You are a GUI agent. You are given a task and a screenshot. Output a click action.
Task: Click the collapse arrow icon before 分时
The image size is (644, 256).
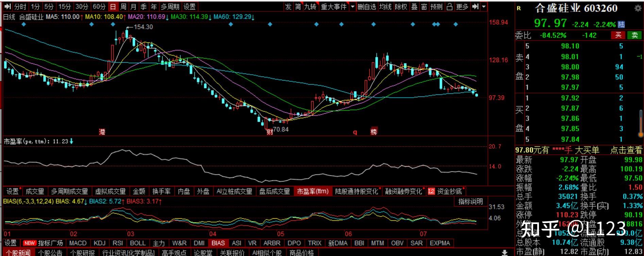[x=7, y=6]
